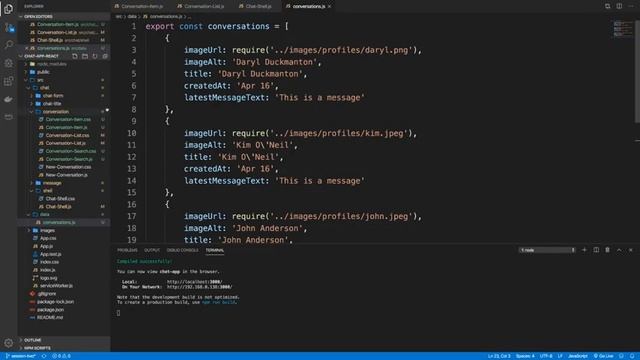Open terminal selector dropdown '1: node'

547,250
